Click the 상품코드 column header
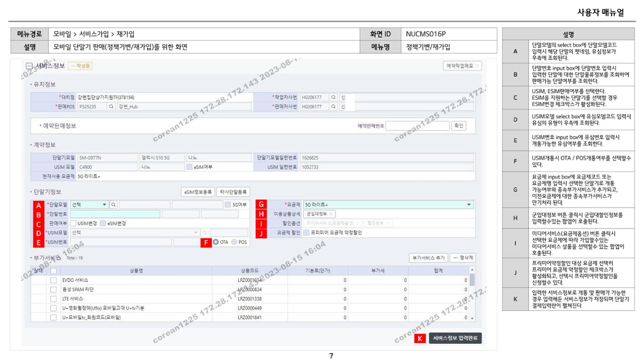Screen dimensions: 644x362 pyautogui.click(x=250, y=271)
